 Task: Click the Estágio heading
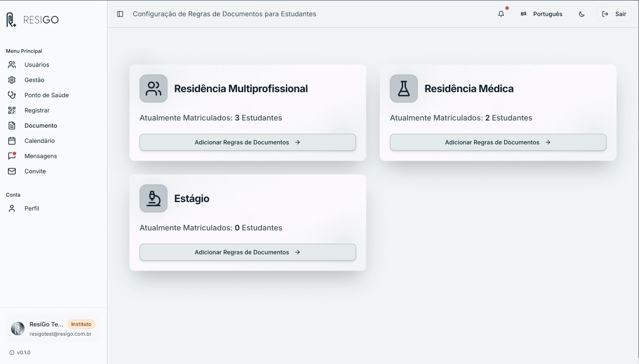pos(192,199)
